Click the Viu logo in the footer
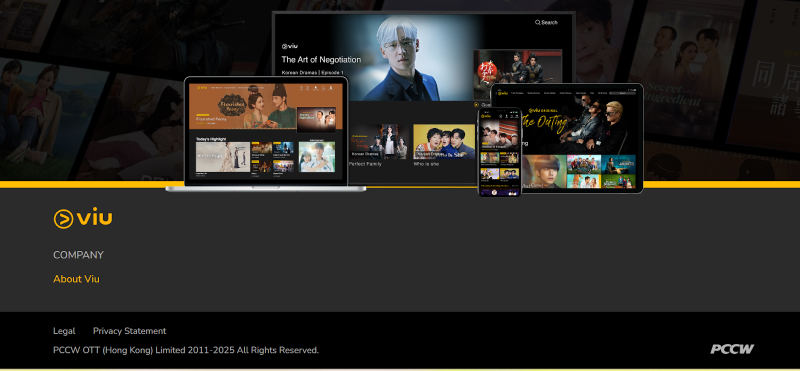The width and height of the screenshot is (800, 371). [83, 218]
